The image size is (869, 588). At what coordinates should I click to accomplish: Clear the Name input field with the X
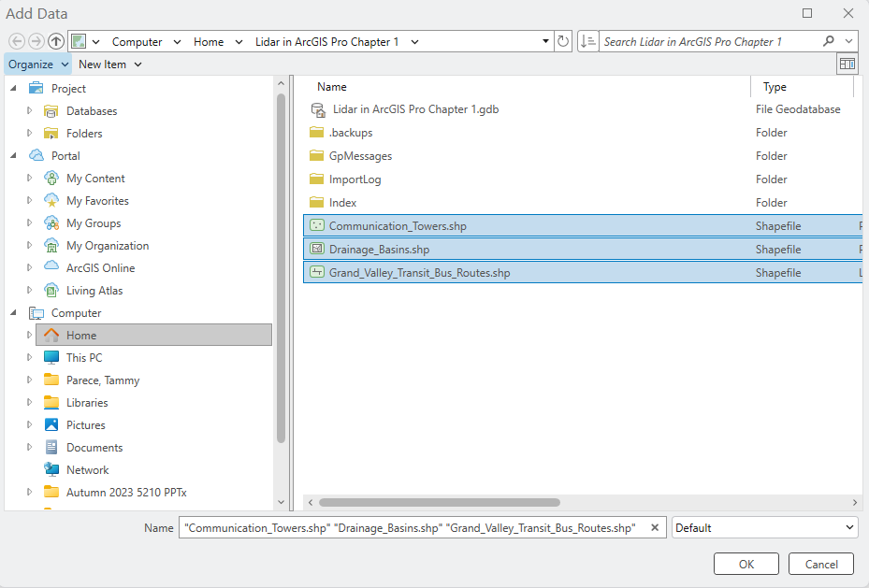coord(654,527)
